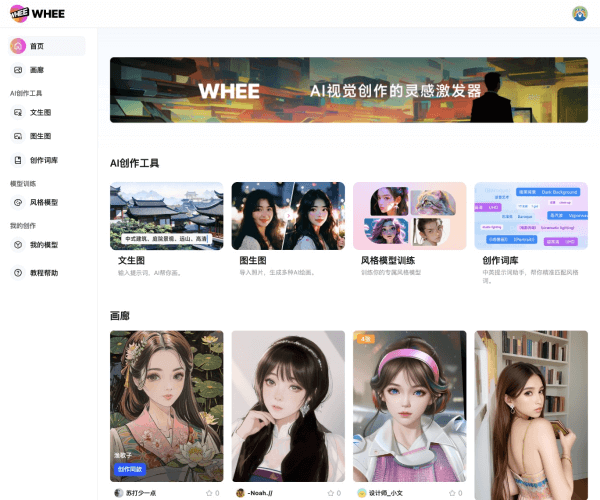Open the 风格模型训练 tool card
Screen dimensions: 600x500
pos(409,230)
